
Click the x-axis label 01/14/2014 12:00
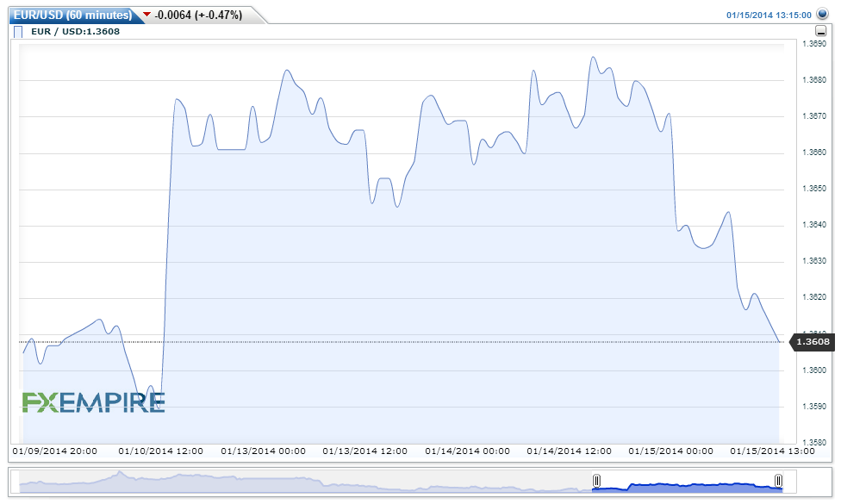tap(569, 451)
